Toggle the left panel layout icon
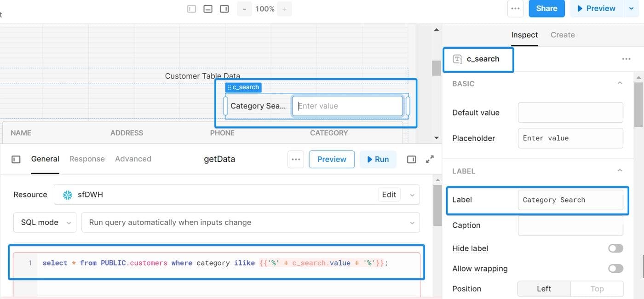This screenshot has width=644, height=299. coord(192,9)
